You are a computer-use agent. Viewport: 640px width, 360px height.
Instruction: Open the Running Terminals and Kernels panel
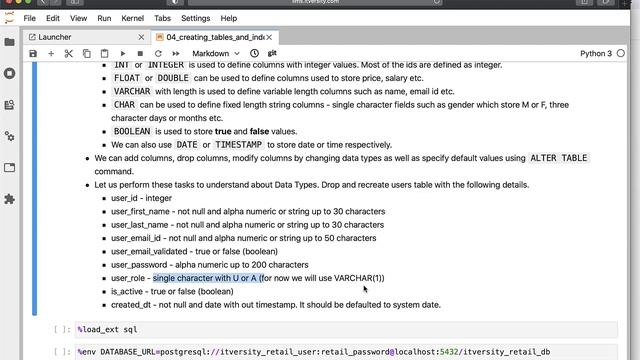click(9, 73)
